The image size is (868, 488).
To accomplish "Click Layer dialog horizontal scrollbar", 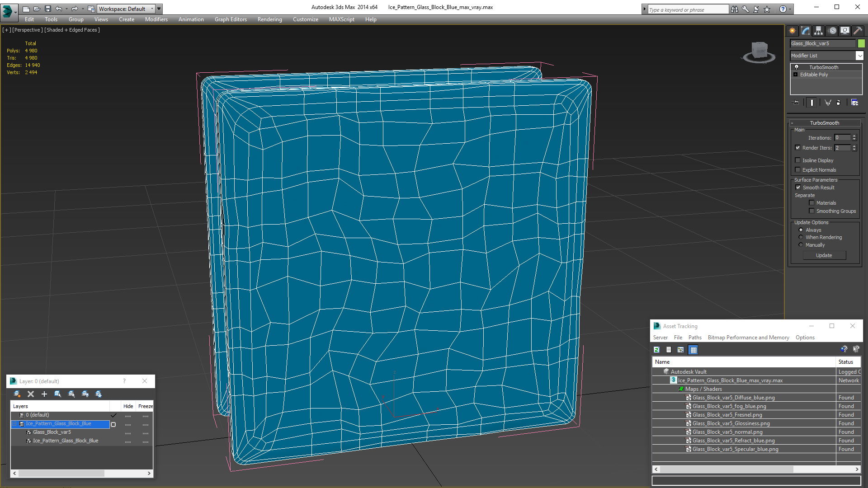I will [82, 473].
